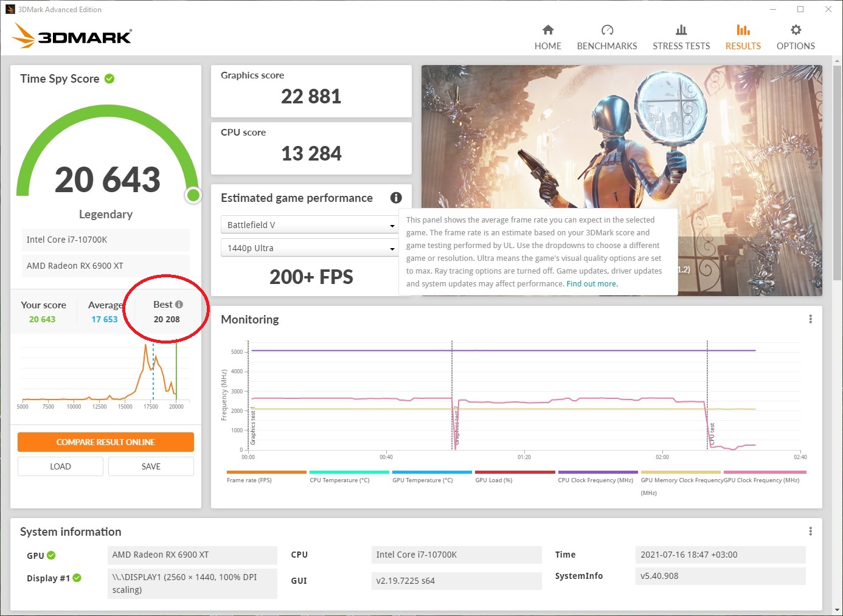Click the 200+ FPS estimate
843x616 pixels.
point(311,277)
